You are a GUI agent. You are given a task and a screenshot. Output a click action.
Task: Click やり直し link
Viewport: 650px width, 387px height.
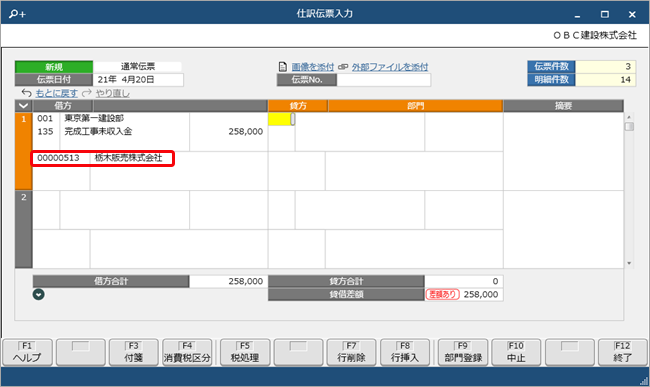112,93
